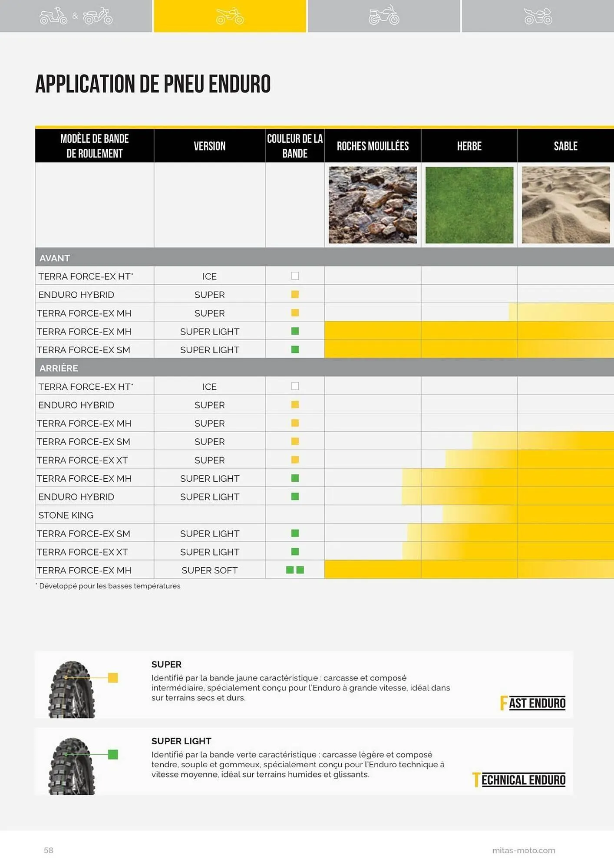Select the highlighted yellow dirt bike tab
Viewport: 614px width, 868px height.
pos(230,16)
